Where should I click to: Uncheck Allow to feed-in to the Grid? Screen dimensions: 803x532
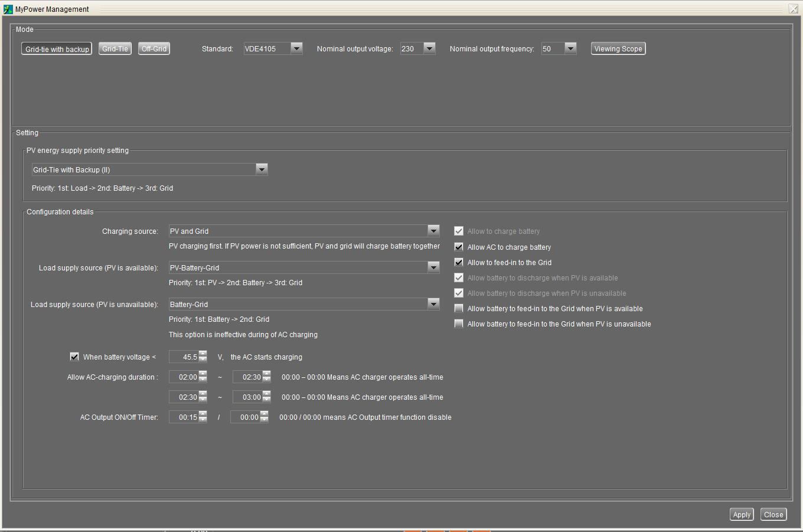click(x=459, y=262)
